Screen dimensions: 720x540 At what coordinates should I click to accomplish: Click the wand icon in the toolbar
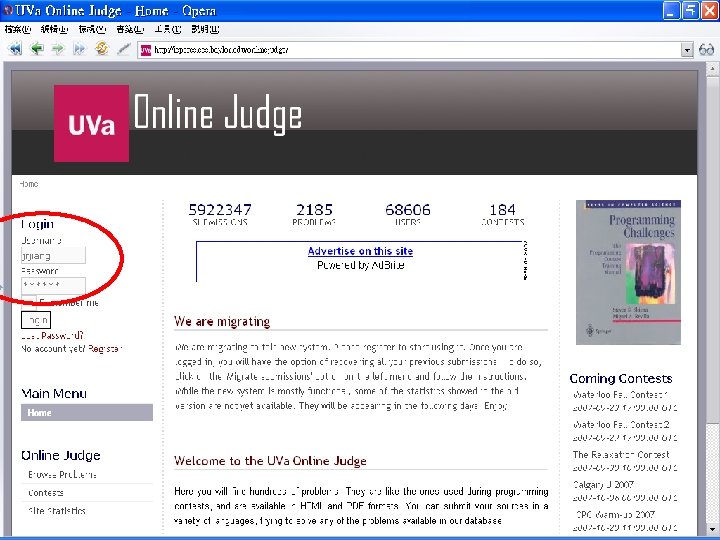pyautogui.click(x=124, y=49)
